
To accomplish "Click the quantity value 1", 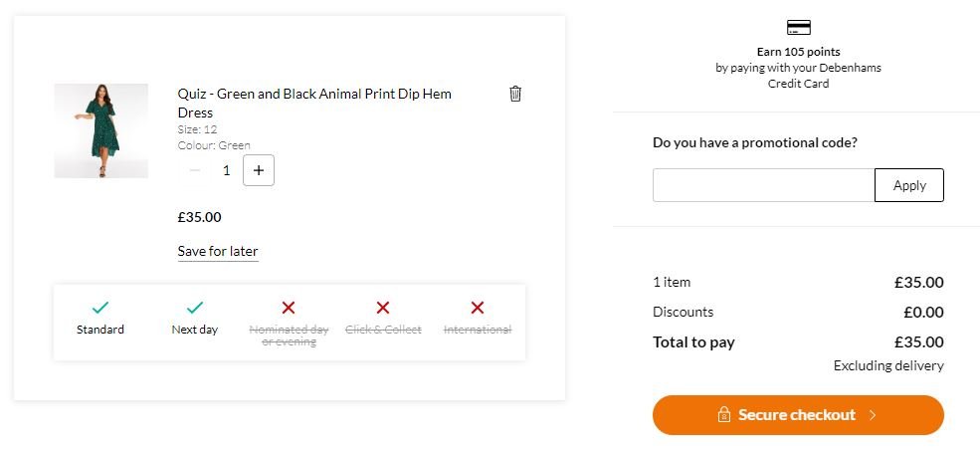I will (x=226, y=170).
